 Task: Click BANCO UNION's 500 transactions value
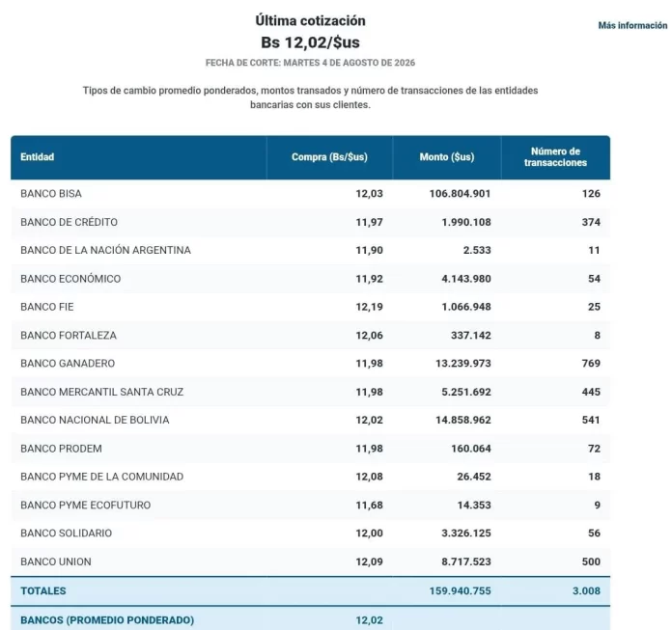(591, 562)
